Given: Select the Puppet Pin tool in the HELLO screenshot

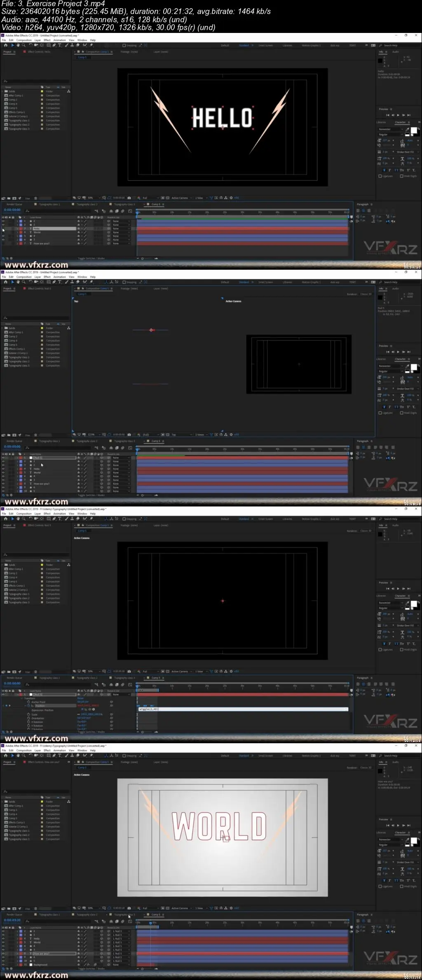Looking at the screenshot, I should pyautogui.click(x=91, y=45).
